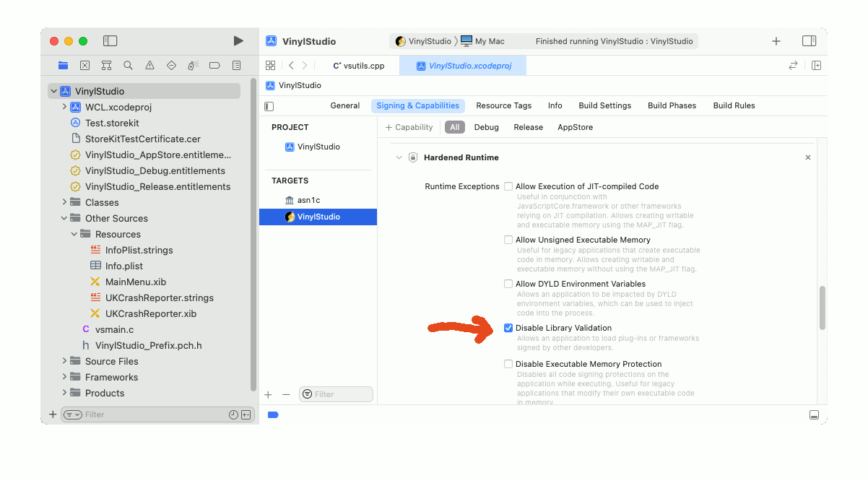The width and height of the screenshot is (868, 478).
Task: Show recently modified files clock icon
Action: click(233, 415)
